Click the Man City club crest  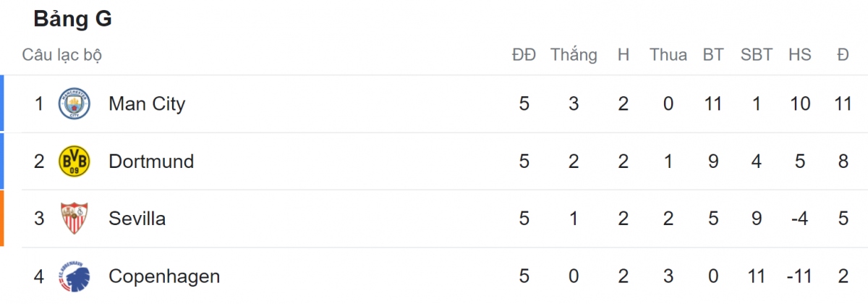tap(74, 104)
